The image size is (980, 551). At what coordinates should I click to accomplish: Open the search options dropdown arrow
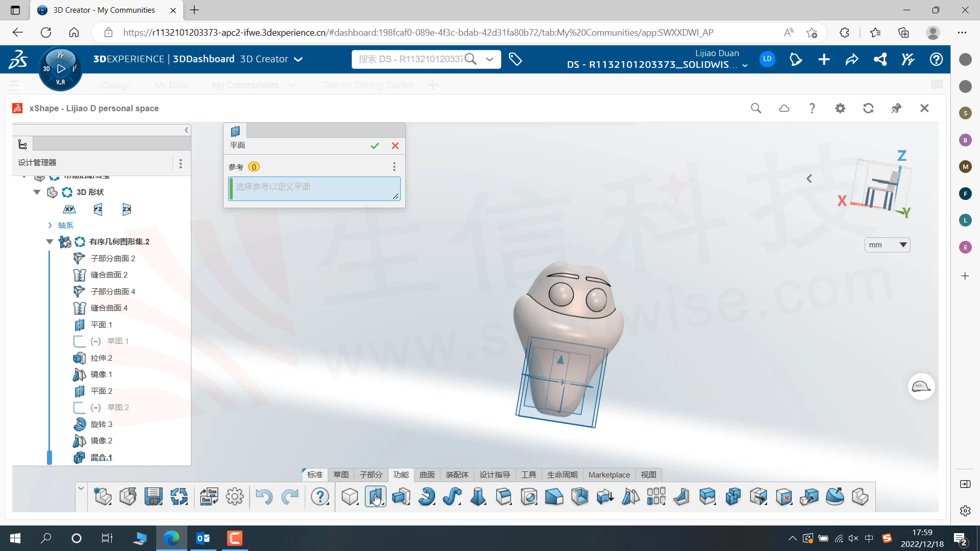pos(489,59)
